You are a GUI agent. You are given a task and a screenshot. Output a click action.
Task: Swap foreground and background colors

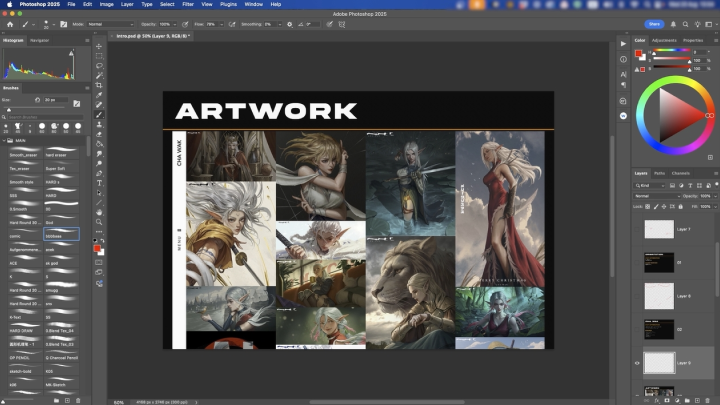(102, 241)
